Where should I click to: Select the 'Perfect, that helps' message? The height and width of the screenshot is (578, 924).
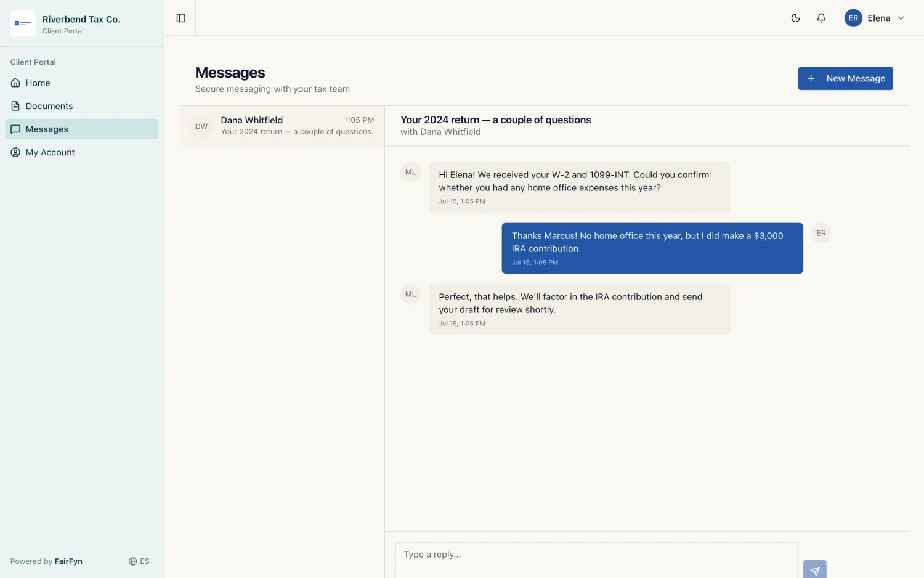579,309
